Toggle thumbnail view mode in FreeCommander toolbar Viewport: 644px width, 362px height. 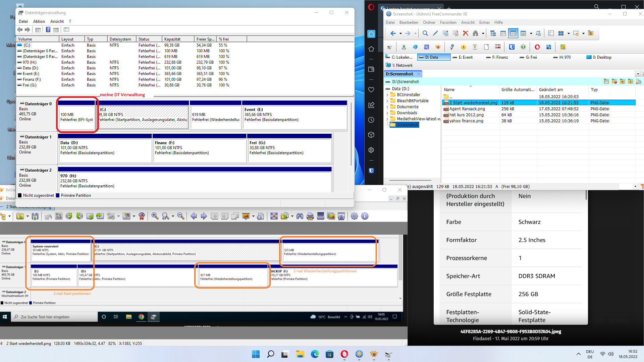coord(523,33)
